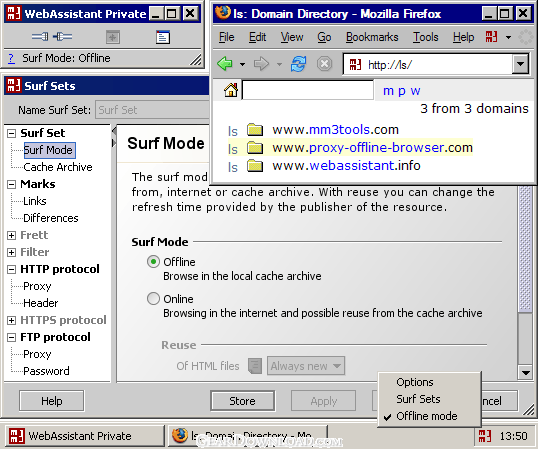The height and width of the screenshot is (449, 538).
Task: Click WebAssistant icon in Firefox menu bar
Action: (x=491, y=37)
